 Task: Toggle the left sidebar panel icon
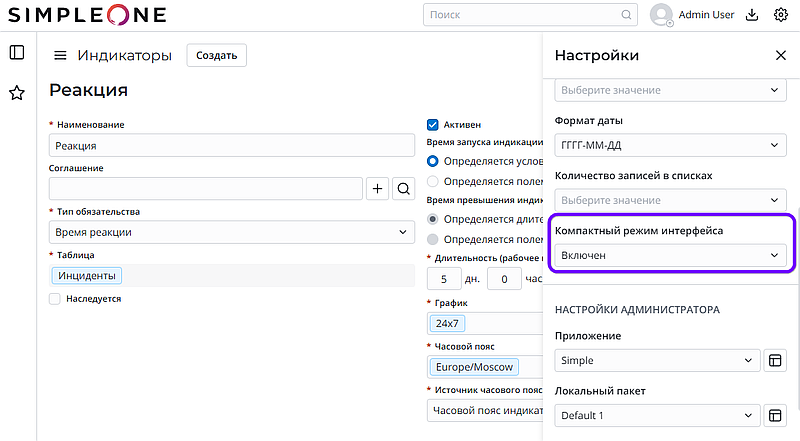point(17,53)
